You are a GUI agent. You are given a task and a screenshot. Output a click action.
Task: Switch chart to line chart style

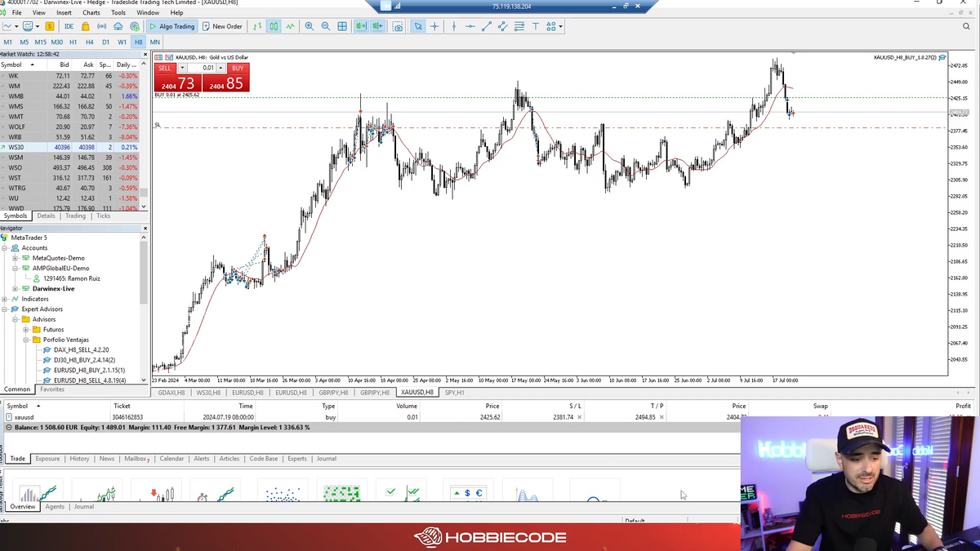[290, 26]
